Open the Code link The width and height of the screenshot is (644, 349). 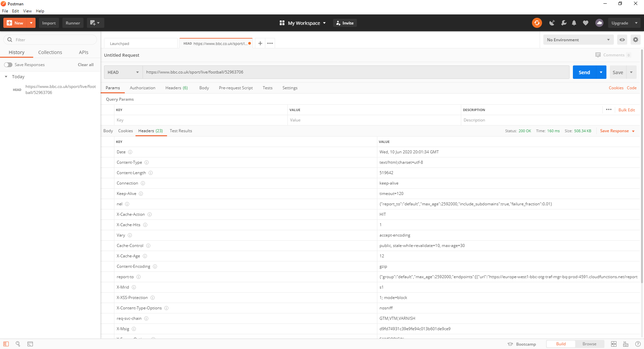[632, 88]
